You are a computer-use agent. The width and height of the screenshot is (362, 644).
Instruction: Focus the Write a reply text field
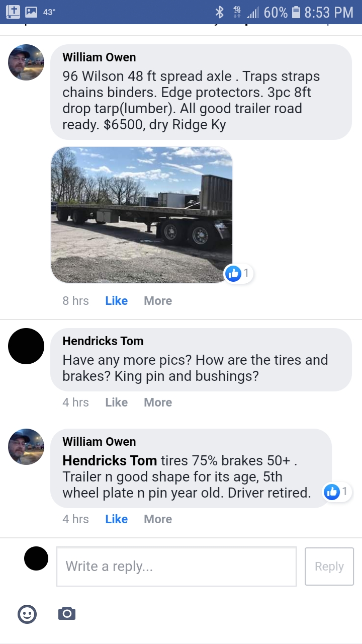pyautogui.click(x=176, y=567)
